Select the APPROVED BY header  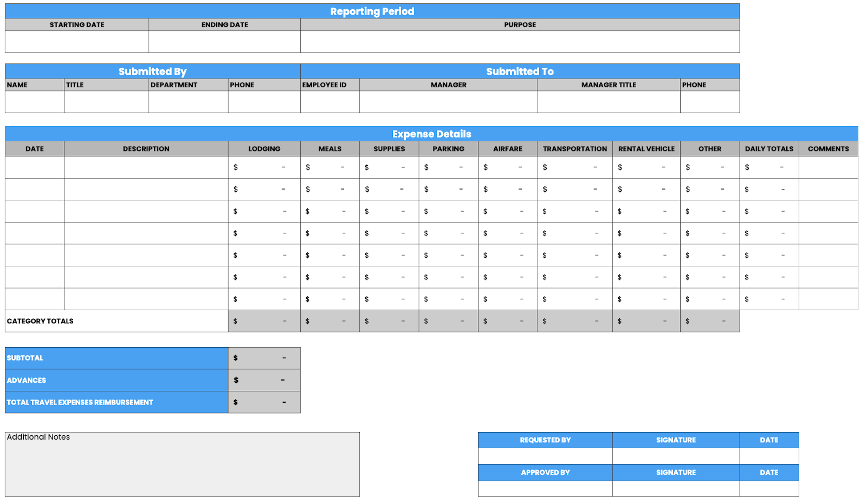pyautogui.click(x=545, y=473)
